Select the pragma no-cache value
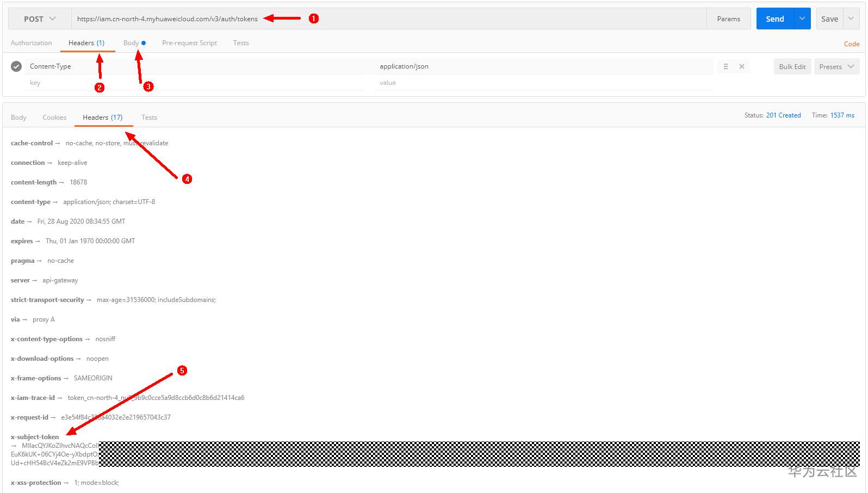This screenshot has height=493, width=868. [x=60, y=261]
